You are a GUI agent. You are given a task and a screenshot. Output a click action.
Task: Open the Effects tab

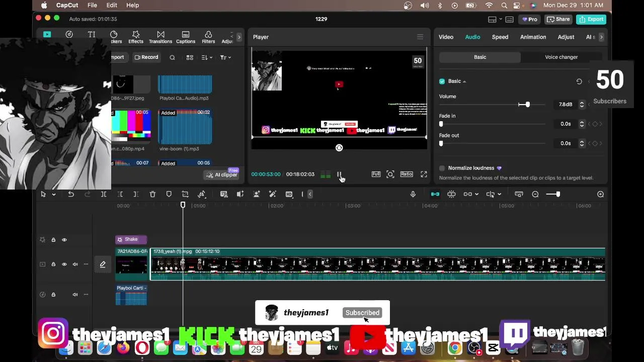(136, 37)
